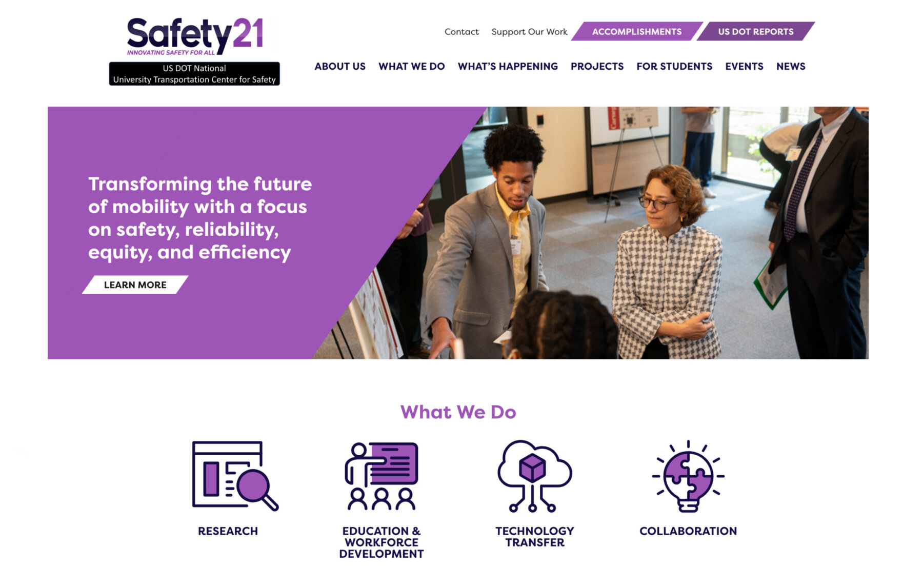This screenshot has width=923, height=588.
Task: Go to the Projects page
Action: pos(597,66)
